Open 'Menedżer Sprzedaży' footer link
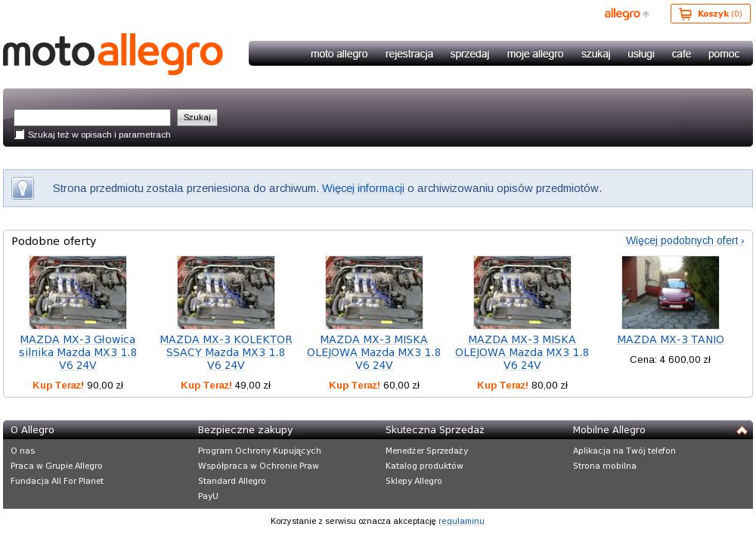This screenshot has height=536, width=756. (x=426, y=451)
